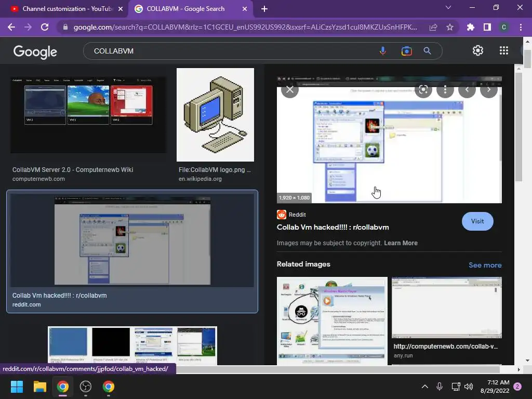Click the Reddit source icon
This screenshot has height=399, width=532.
pos(282,215)
